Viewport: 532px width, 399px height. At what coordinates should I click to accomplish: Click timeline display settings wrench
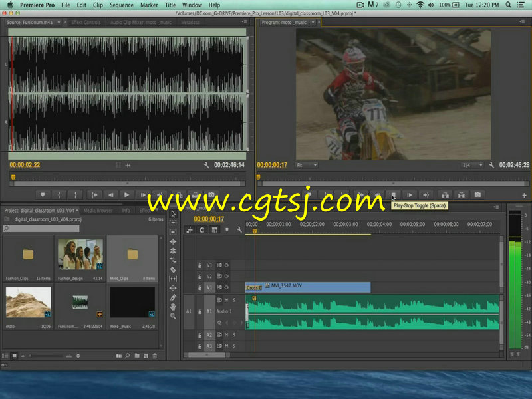coord(239,230)
